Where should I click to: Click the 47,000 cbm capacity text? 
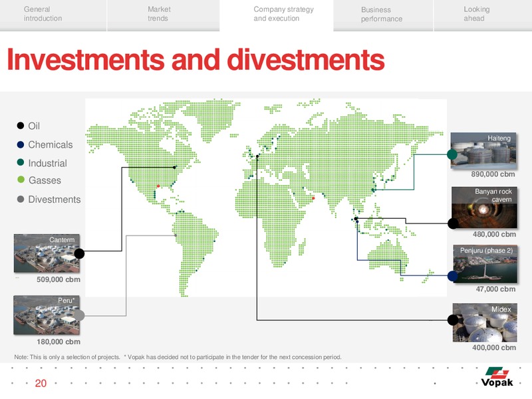click(x=495, y=289)
